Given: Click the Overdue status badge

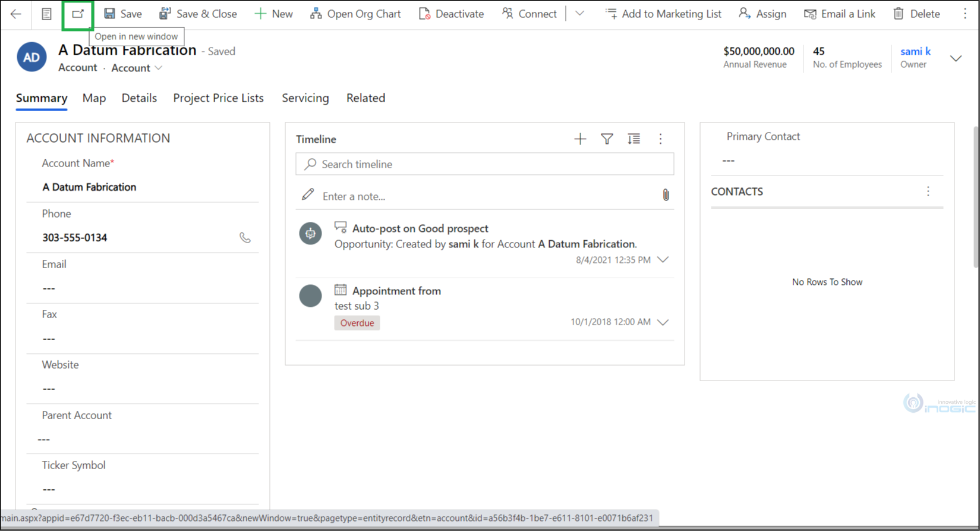Looking at the screenshot, I should (x=357, y=323).
